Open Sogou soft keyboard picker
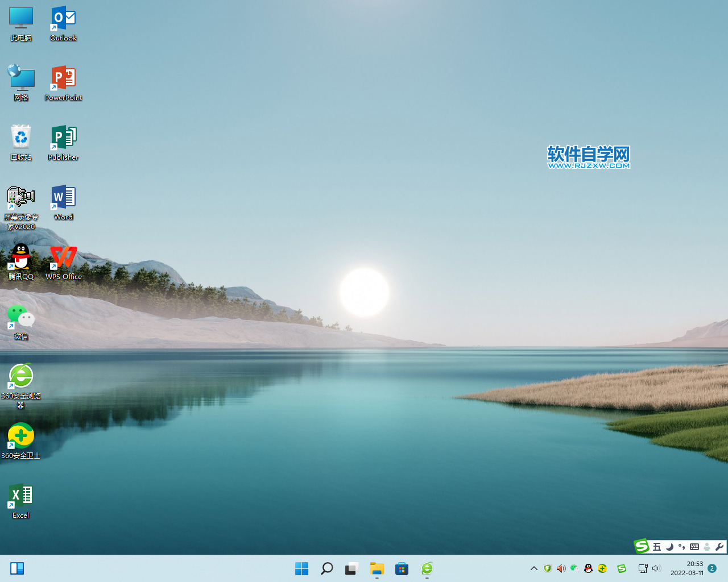 click(694, 546)
